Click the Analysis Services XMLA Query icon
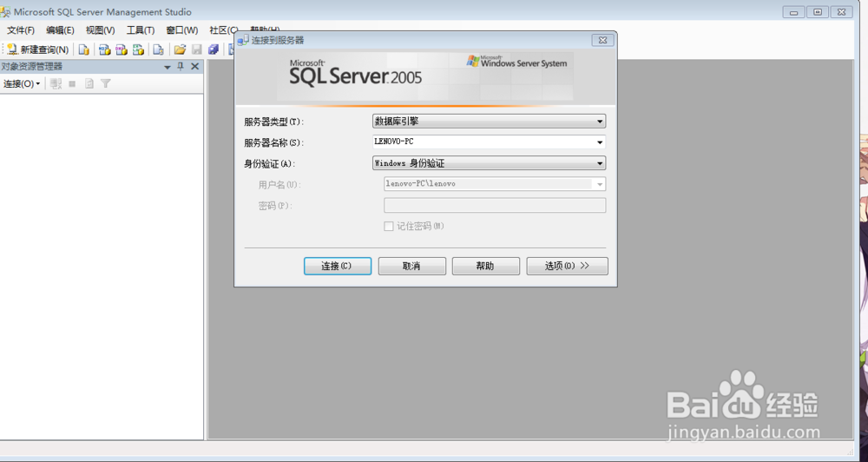The image size is (868, 462). 138,49
